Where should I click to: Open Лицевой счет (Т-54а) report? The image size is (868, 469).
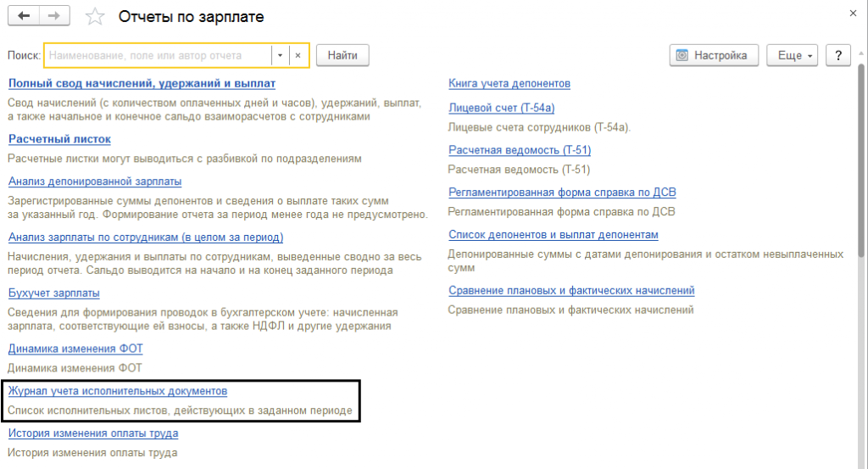(501, 108)
